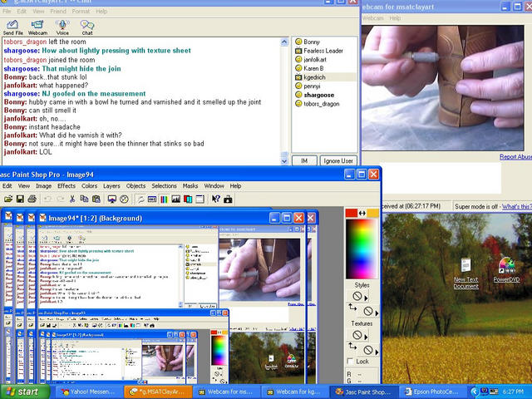Switch to Epson PhotoCe... taskbar button

432,392
